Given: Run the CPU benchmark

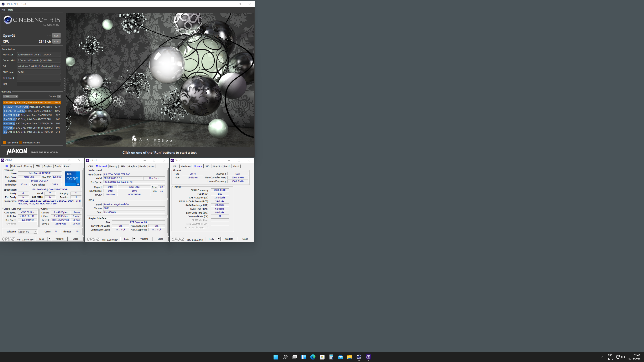Looking at the screenshot, I should (56, 41).
